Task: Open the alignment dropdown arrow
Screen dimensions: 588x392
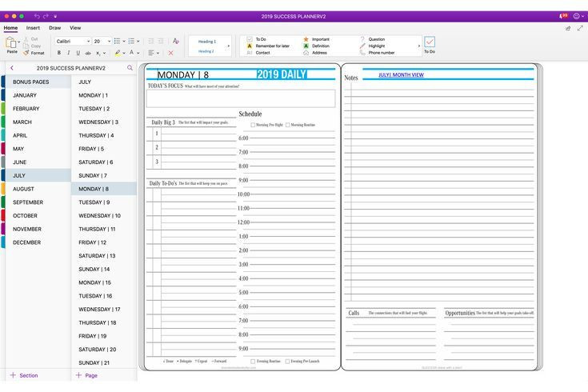Action: [x=158, y=54]
